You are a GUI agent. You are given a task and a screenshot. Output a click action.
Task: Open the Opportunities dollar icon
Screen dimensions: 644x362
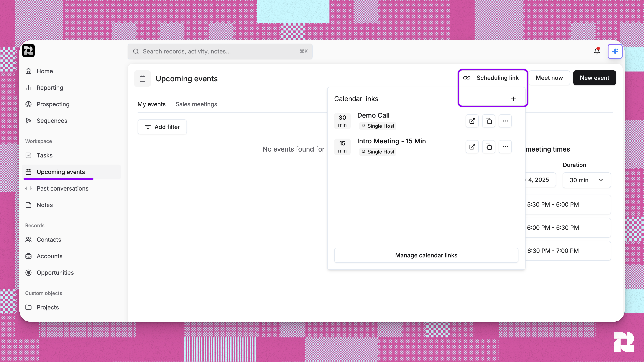click(28, 273)
